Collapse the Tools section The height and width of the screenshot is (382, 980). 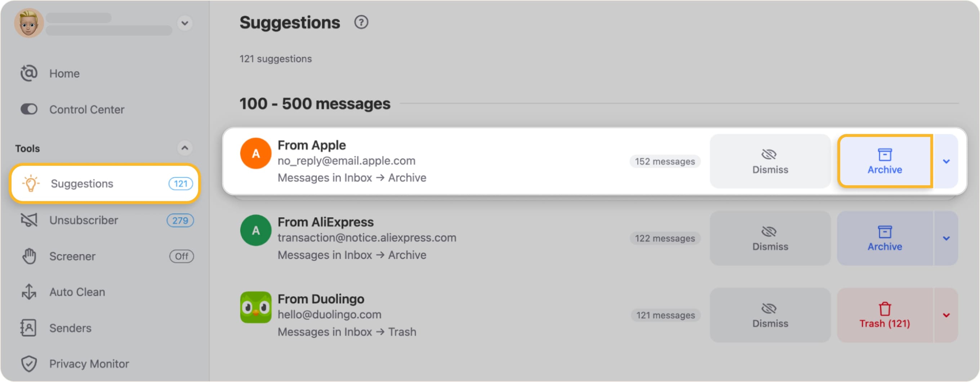tap(185, 148)
